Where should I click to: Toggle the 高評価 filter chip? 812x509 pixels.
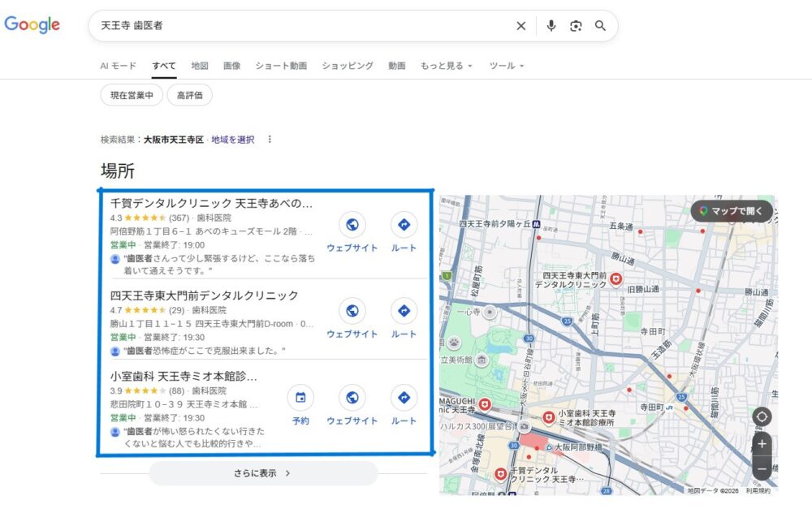190,95
